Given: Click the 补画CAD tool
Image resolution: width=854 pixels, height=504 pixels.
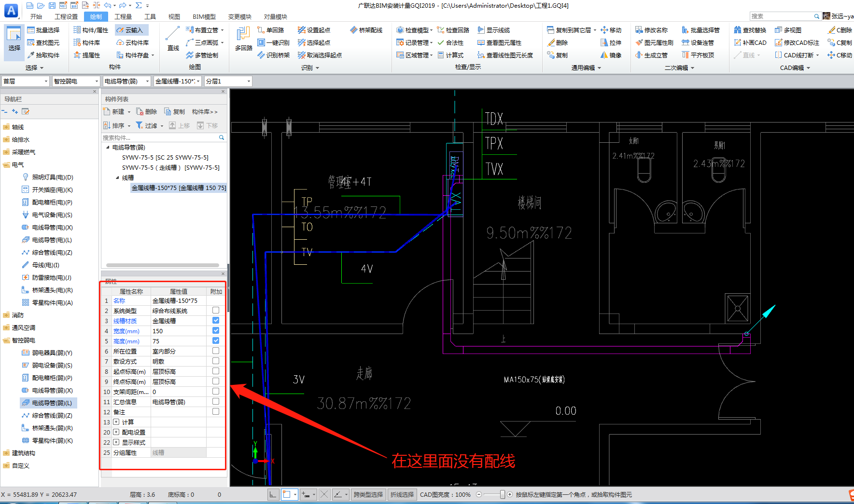Looking at the screenshot, I should point(750,42).
